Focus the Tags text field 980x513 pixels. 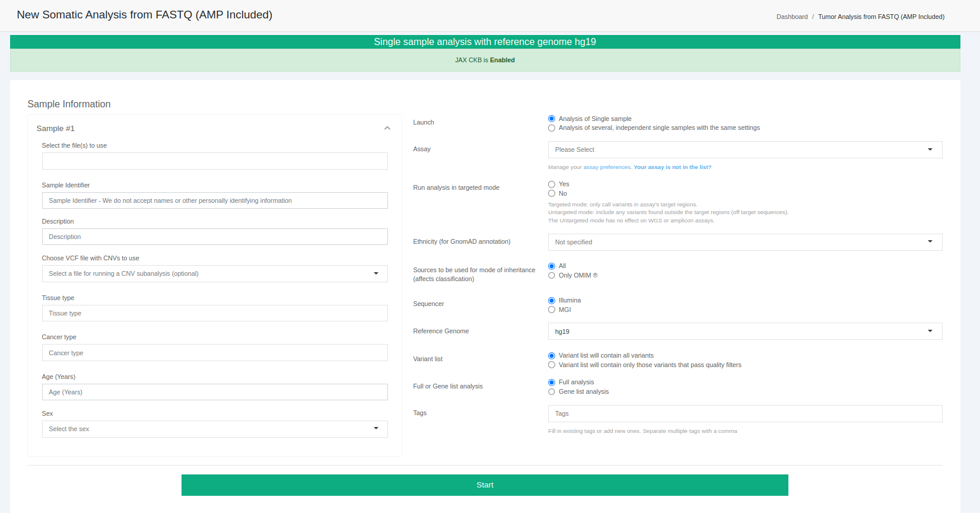tap(744, 413)
